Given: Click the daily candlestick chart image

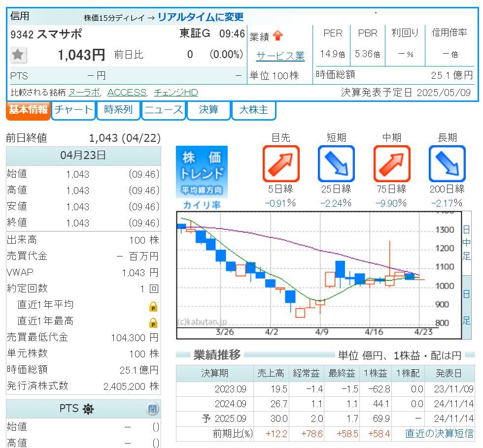Looking at the screenshot, I should [319, 275].
